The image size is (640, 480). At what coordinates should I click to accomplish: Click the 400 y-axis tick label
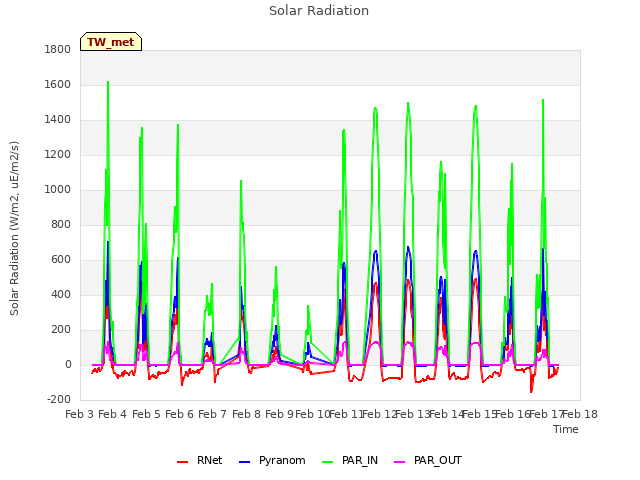pos(61,295)
